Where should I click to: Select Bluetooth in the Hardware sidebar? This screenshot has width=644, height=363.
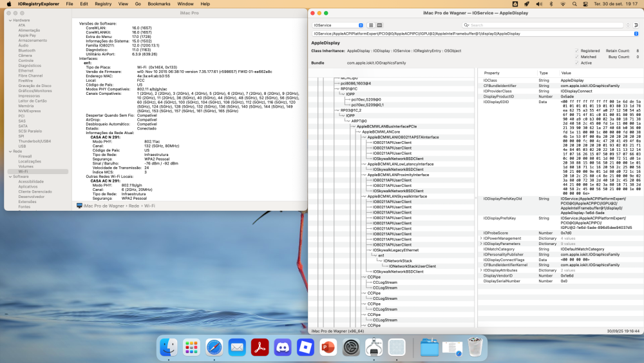click(x=26, y=50)
